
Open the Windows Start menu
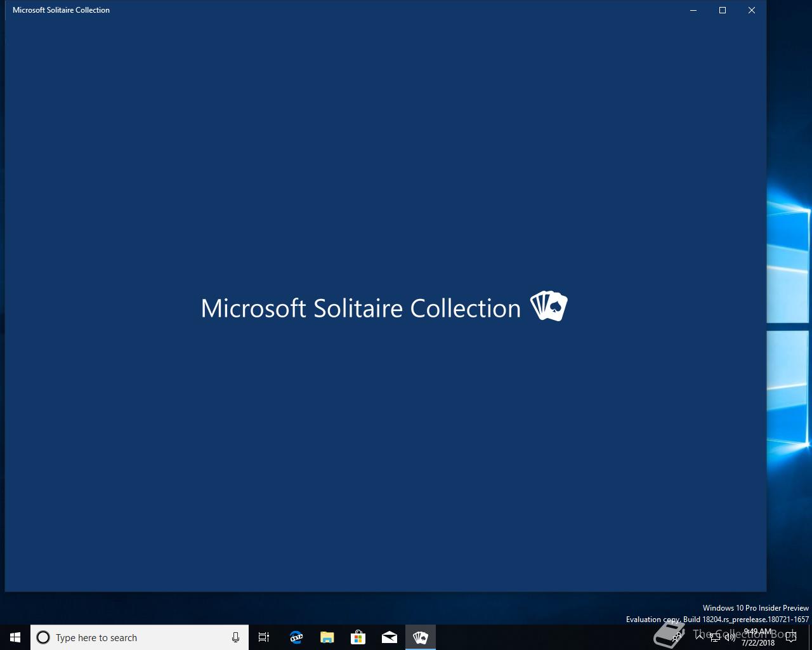point(15,637)
